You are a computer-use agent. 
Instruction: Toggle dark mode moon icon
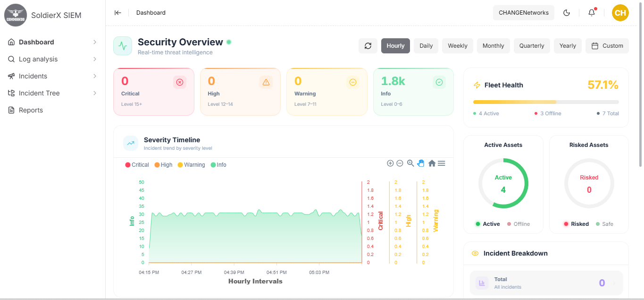567,13
